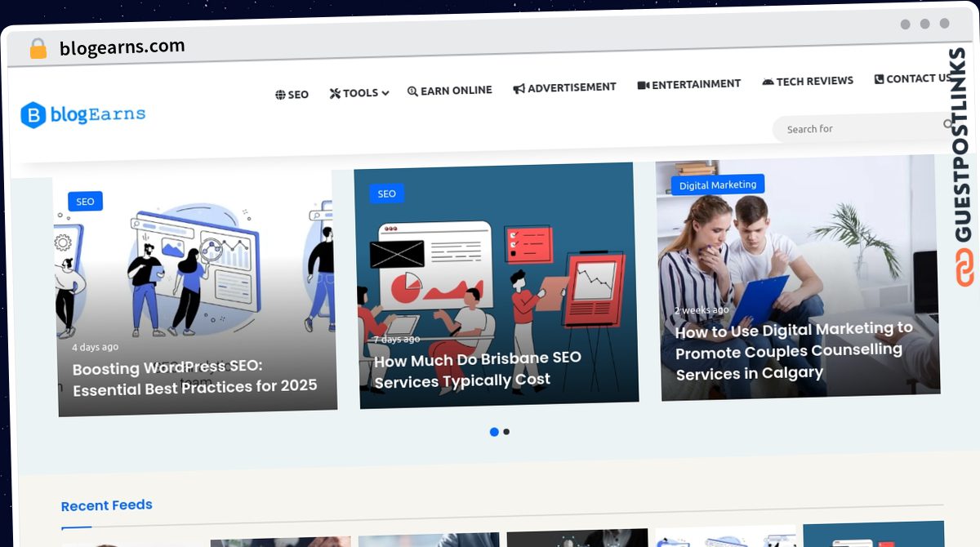Open the Contact Us page
The width and height of the screenshot is (980, 547).
pyautogui.click(x=913, y=78)
